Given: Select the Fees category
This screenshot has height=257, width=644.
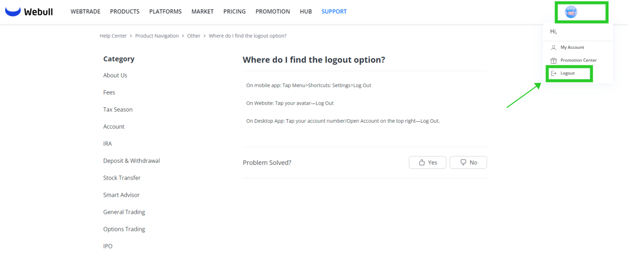Looking at the screenshot, I should (x=109, y=93).
